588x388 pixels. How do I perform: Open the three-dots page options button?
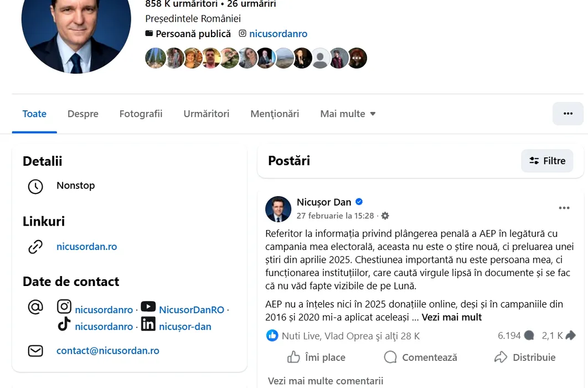(568, 114)
